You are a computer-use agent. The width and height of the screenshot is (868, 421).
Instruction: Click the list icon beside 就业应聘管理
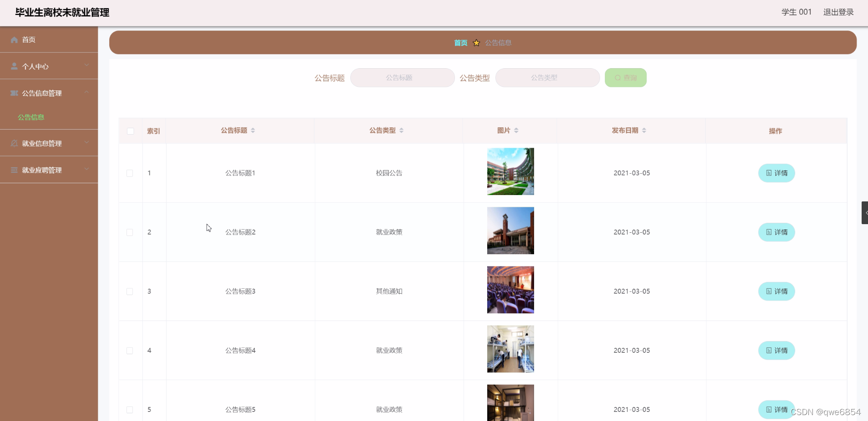pos(14,170)
